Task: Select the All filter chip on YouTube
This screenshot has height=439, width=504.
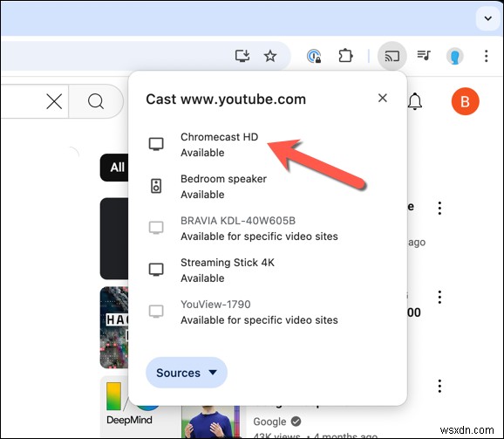Action: [x=114, y=168]
